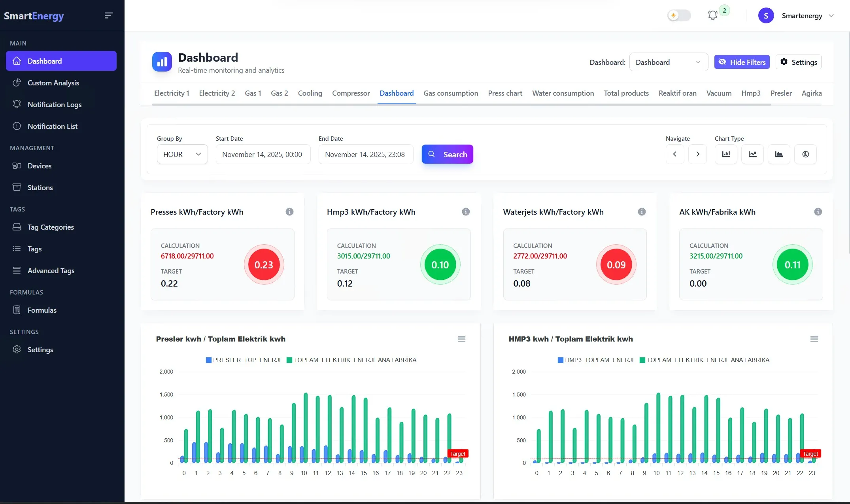Click the Start Date input field
The width and height of the screenshot is (850, 504).
point(263,154)
